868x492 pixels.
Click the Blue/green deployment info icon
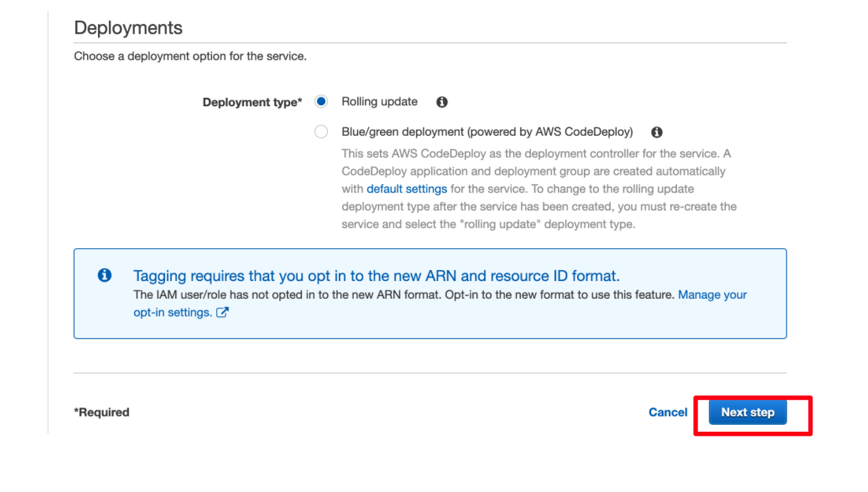point(657,132)
